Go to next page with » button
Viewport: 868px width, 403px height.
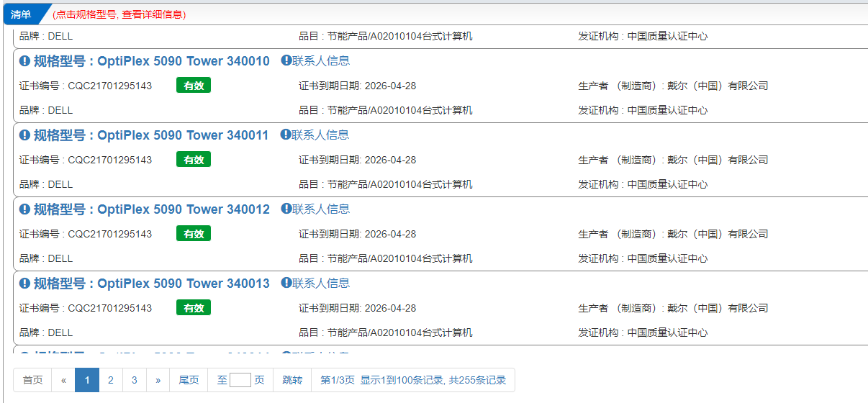pyautogui.click(x=158, y=380)
